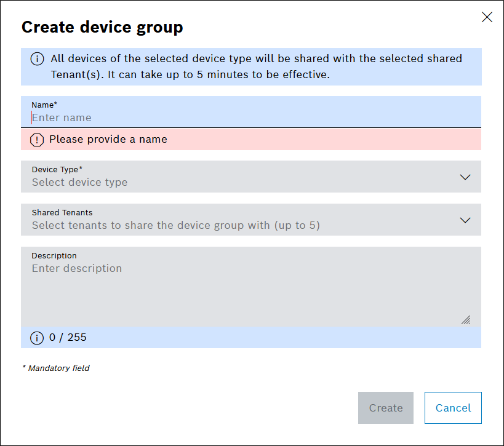Screen dimensions: 504x446
Task: Click the shared tenants notice banner text
Action: coord(255,67)
